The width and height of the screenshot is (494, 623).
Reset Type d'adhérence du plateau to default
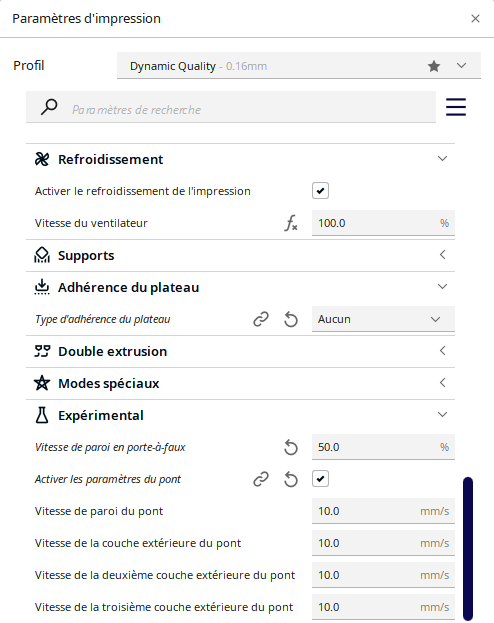coord(291,319)
